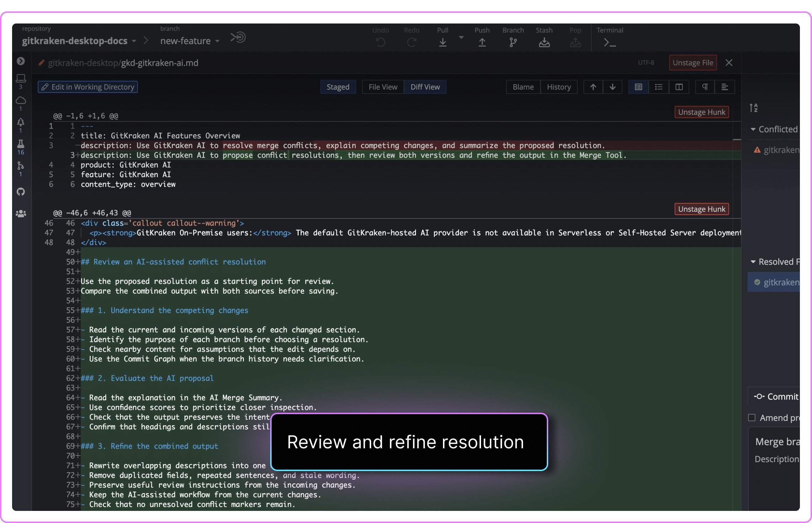Click heading '### 2. Evaluate the AI proposal'
Screen dimensions: 812x523
click(x=147, y=378)
